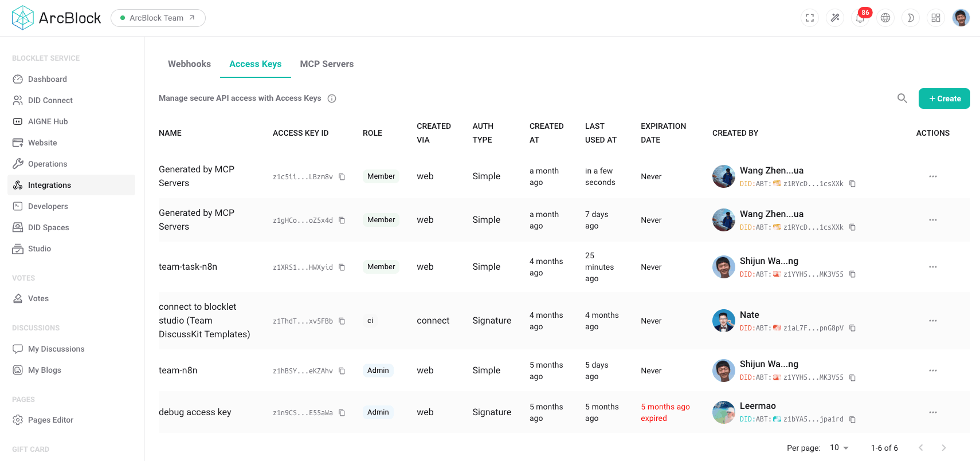Image resolution: width=980 pixels, height=461 pixels.
Task: Copy access key ID z1c5ii...LBzm8v
Action: [x=342, y=177]
